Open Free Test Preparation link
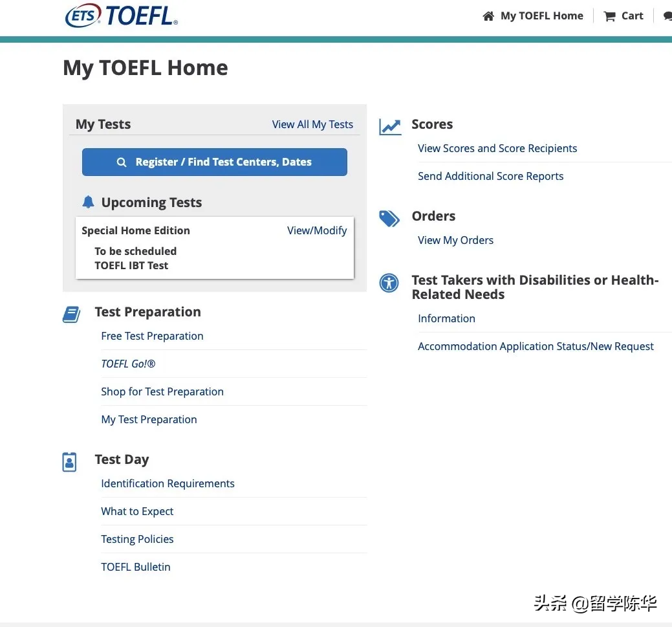This screenshot has width=672, height=627. [x=152, y=336]
